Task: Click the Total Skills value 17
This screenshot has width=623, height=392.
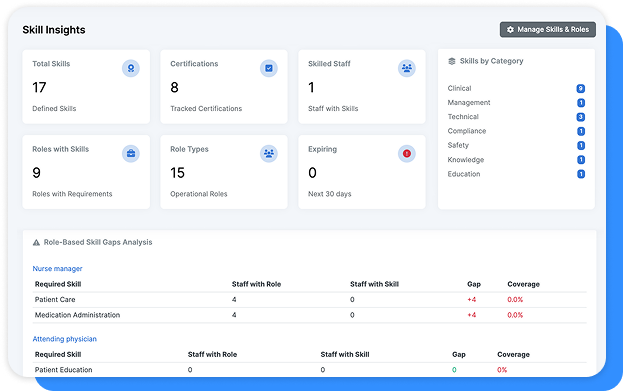Action: [39, 87]
